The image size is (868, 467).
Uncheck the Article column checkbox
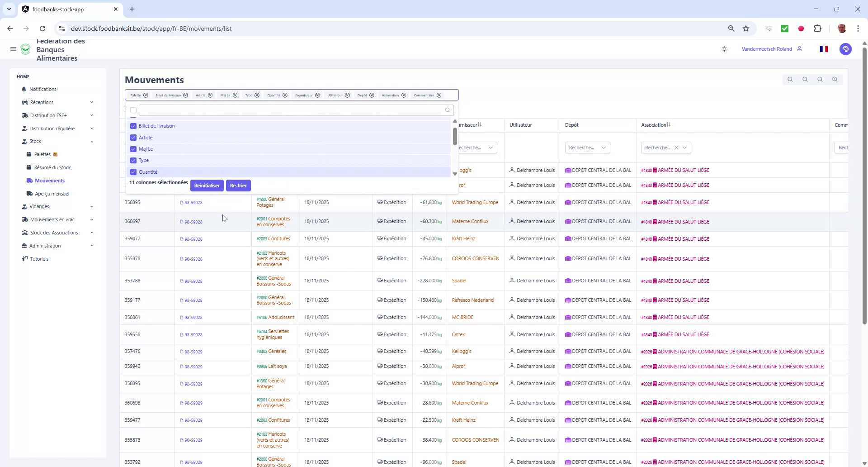[133, 137]
